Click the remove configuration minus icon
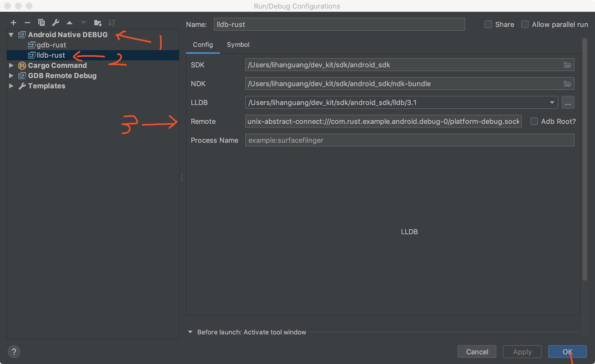 [x=27, y=23]
